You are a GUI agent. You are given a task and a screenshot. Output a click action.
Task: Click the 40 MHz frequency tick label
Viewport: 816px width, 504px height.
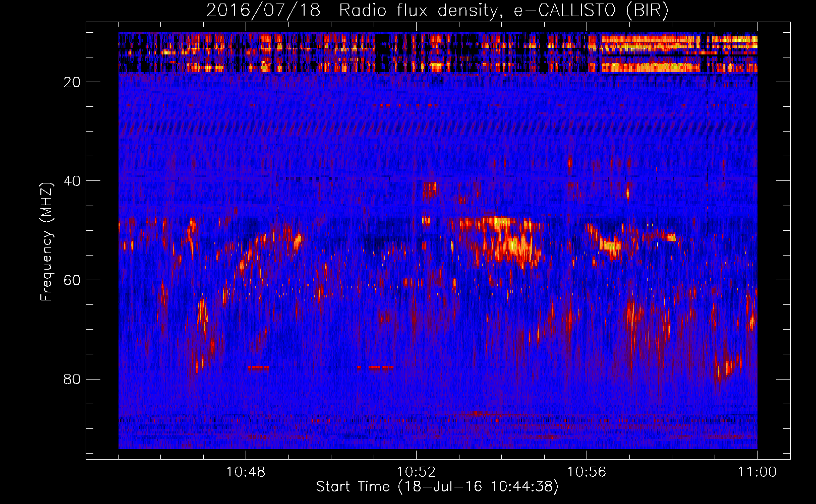pos(73,181)
